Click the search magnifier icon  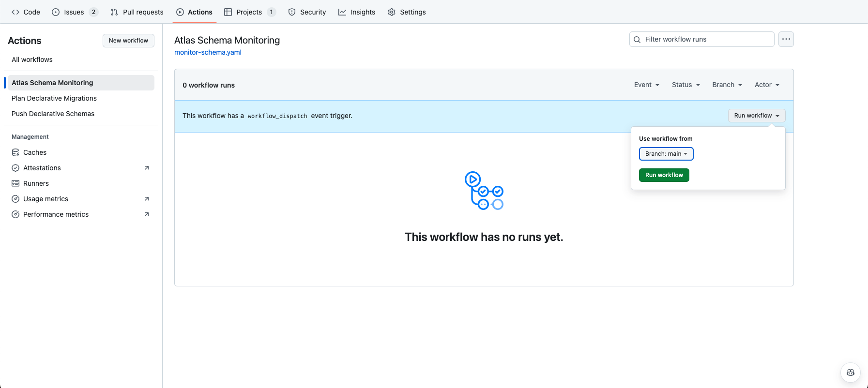(637, 40)
